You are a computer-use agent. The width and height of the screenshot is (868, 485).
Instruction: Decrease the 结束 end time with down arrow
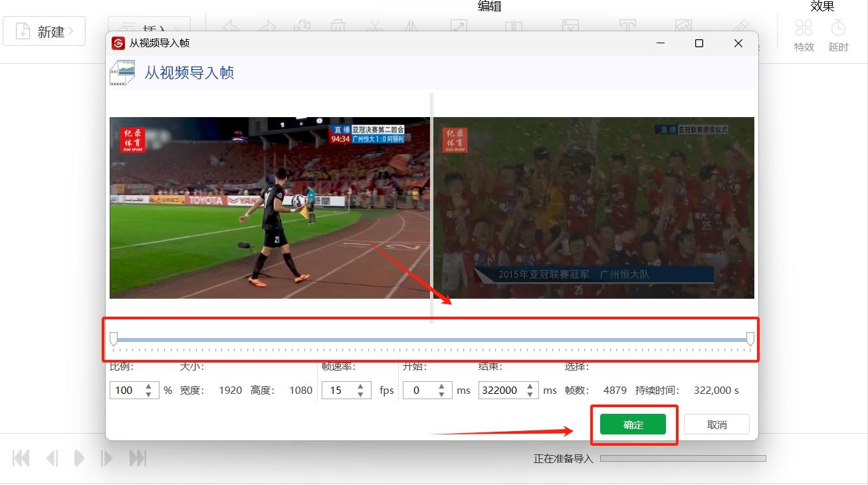pos(531,395)
